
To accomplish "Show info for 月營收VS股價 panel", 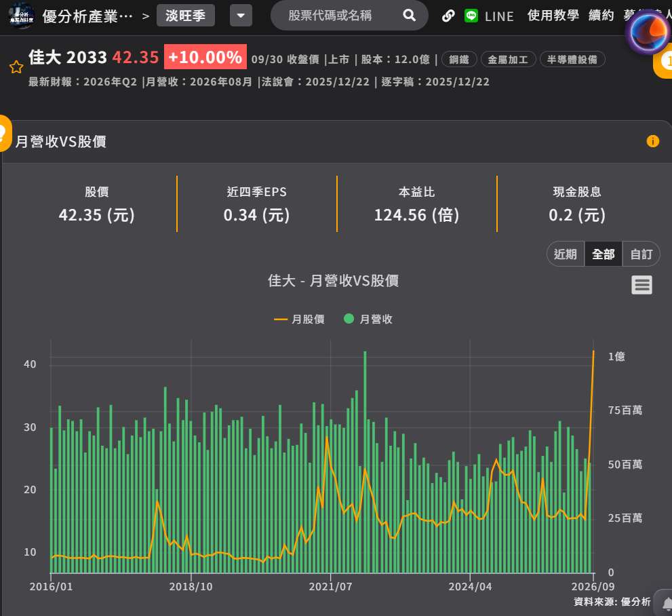I will coord(652,141).
